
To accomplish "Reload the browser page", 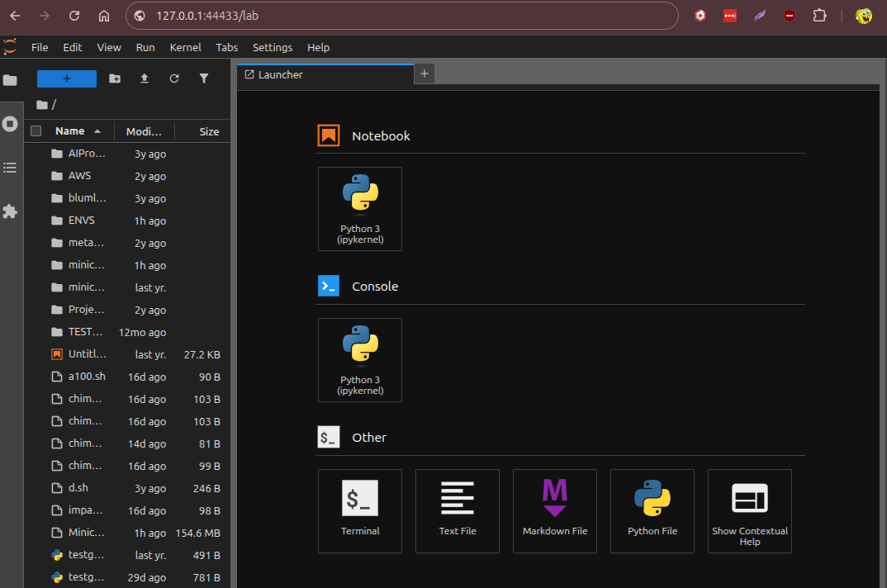I will click(x=74, y=16).
